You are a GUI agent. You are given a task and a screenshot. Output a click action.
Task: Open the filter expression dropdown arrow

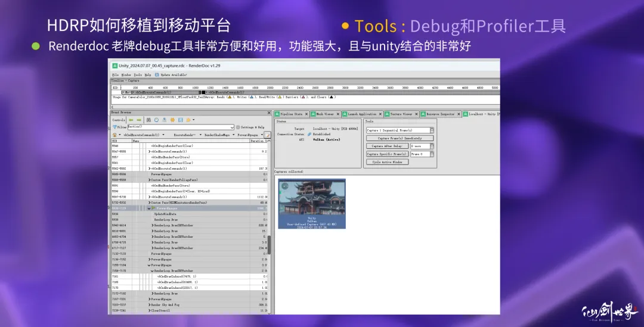[x=232, y=127]
